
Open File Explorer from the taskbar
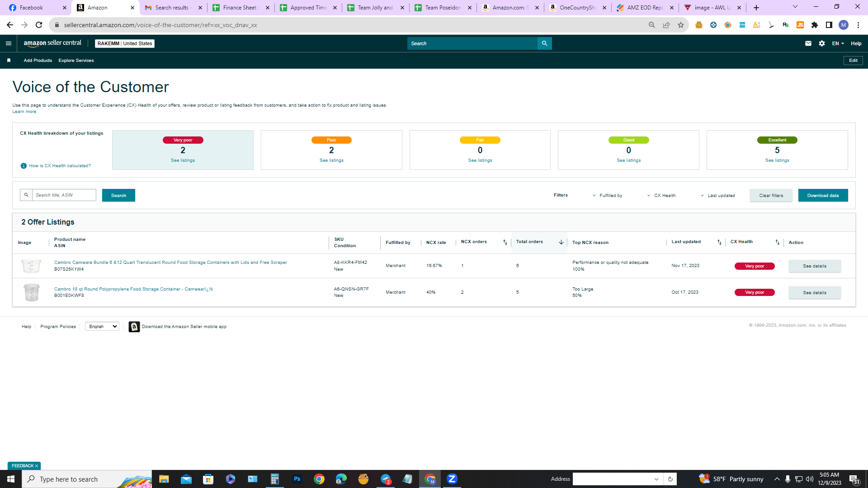tap(164, 479)
